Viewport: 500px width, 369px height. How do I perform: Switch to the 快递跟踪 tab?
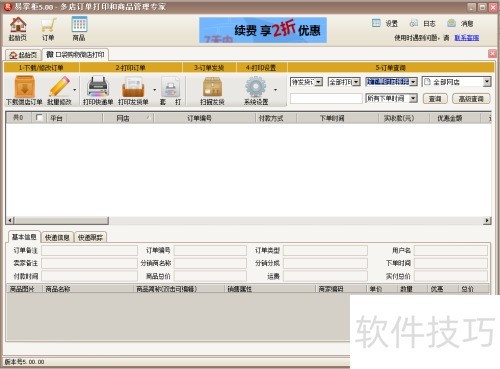(90, 237)
